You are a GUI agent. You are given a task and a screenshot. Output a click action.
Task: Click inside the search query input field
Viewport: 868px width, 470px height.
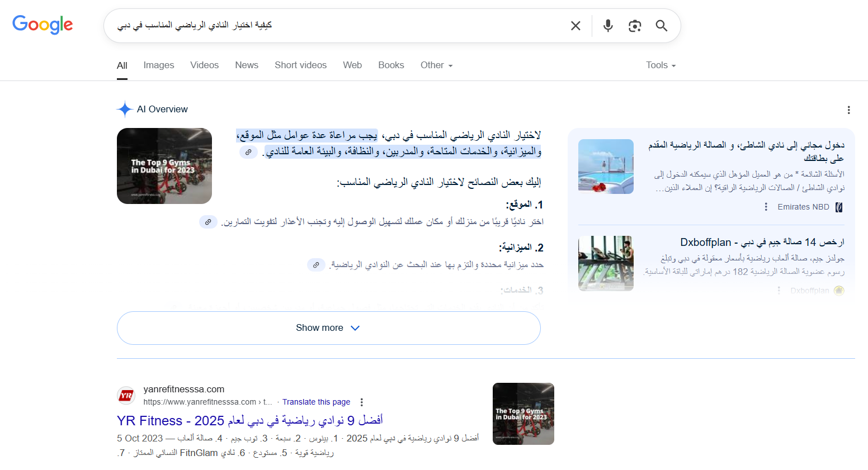[x=391, y=25]
